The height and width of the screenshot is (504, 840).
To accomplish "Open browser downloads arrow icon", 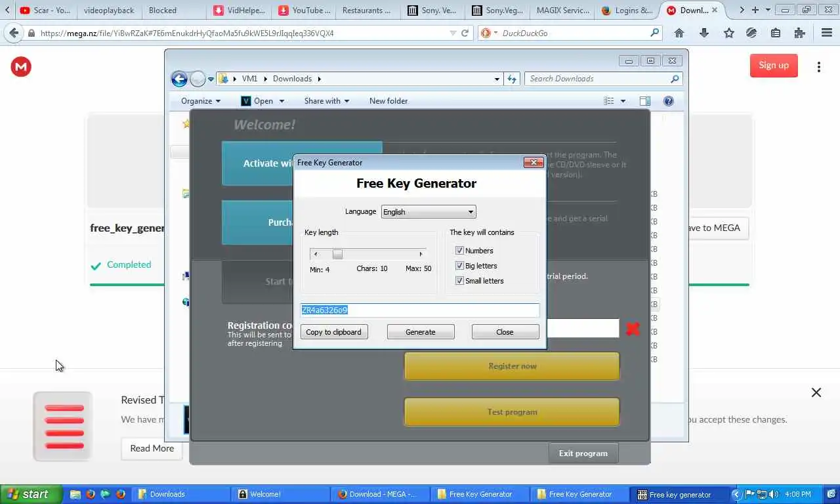I will [x=704, y=33].
